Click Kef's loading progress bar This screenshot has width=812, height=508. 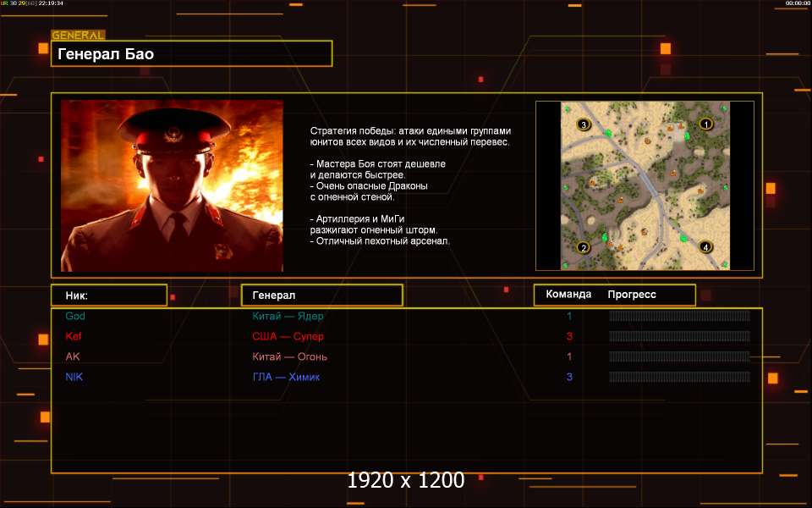coord(679,336)
